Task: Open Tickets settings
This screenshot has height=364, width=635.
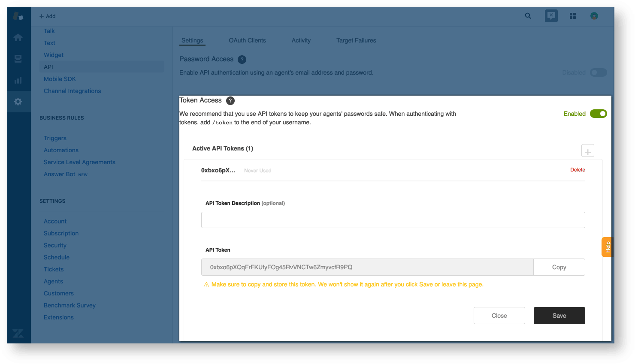Action: click(x=54, y=269)
